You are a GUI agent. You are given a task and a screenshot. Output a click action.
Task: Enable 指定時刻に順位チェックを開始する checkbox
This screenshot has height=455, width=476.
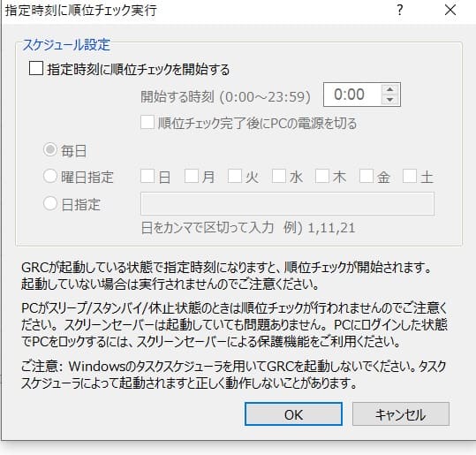coord(36,68)
